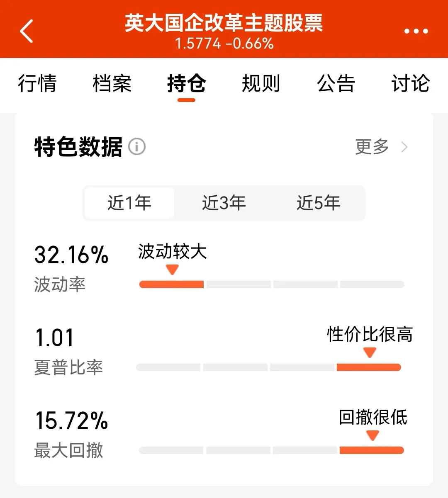
Task: Switch to the 档案 tab
Action: (112, 83)
